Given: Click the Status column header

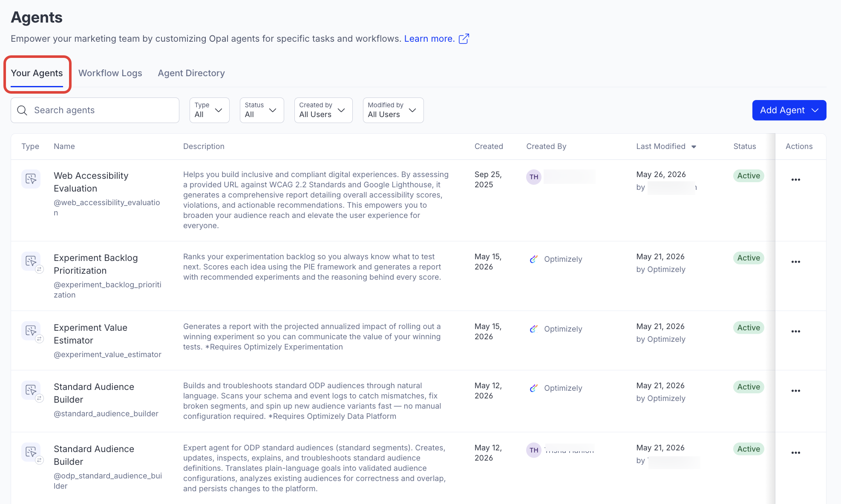Looking at the screenshot, I should pos(745,146).
